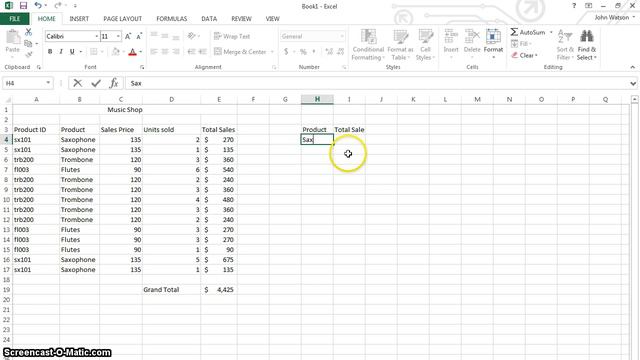Select row 19 header

[6, 289]
